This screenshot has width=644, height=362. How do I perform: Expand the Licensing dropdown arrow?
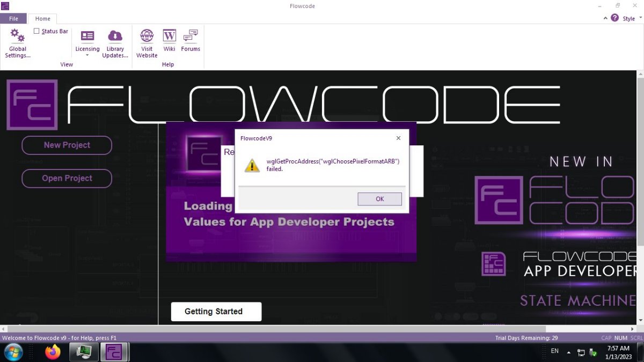pos(87,55)
